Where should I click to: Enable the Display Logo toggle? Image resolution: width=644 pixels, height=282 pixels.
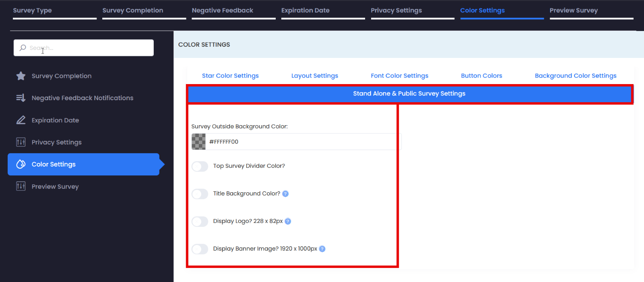pos(200,221)
